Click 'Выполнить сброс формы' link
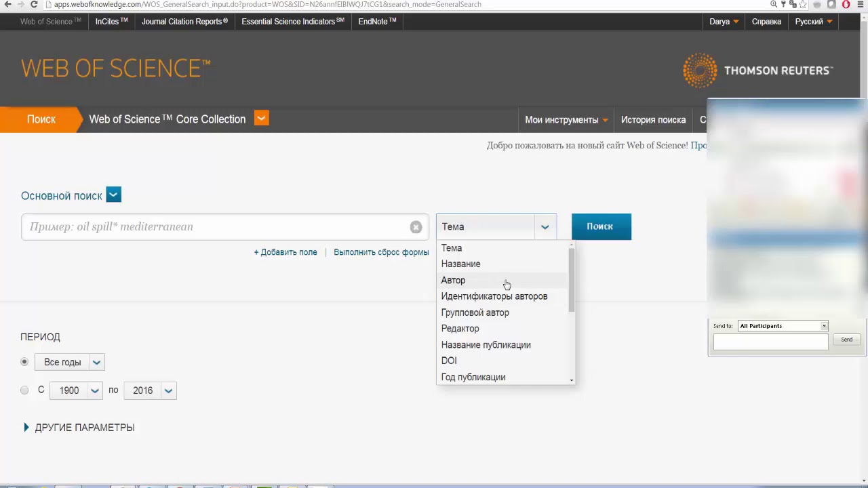The image size is (868, 488). [381, 252]
